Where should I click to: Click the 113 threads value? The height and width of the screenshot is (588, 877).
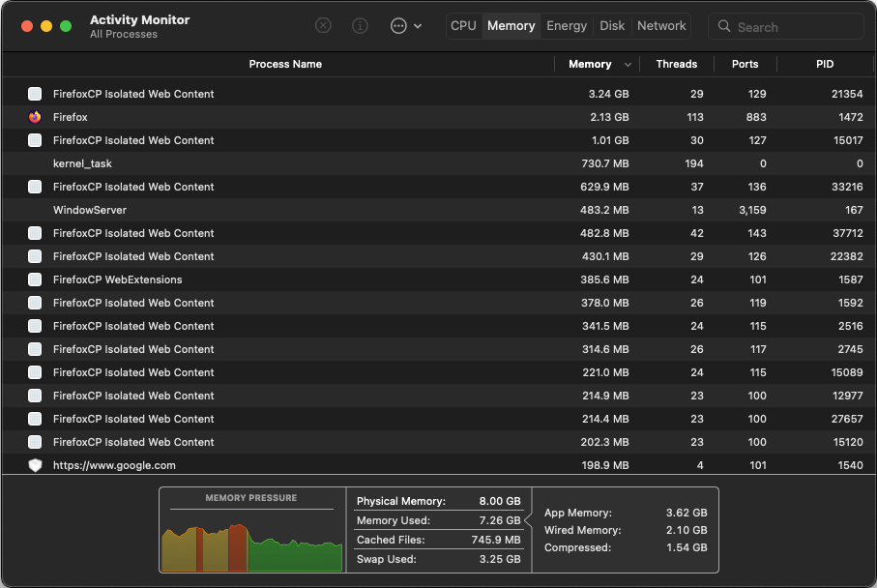[x=695, y=117]
